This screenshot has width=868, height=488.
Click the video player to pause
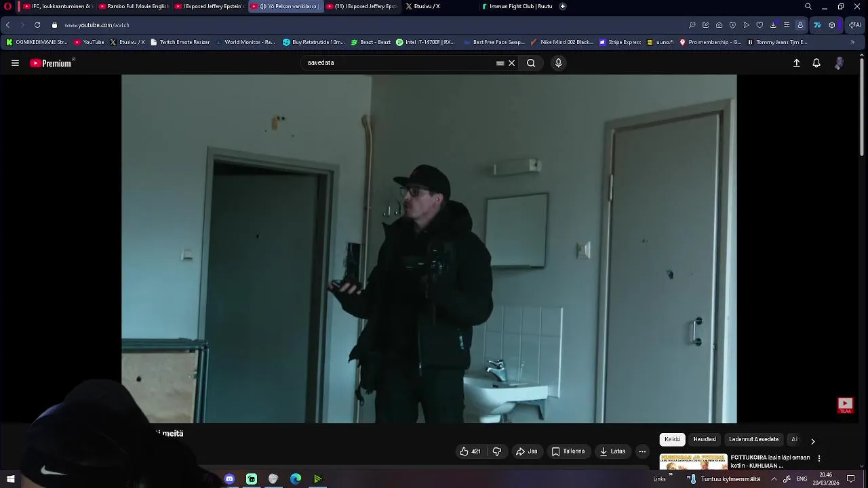tap(429, 249)
